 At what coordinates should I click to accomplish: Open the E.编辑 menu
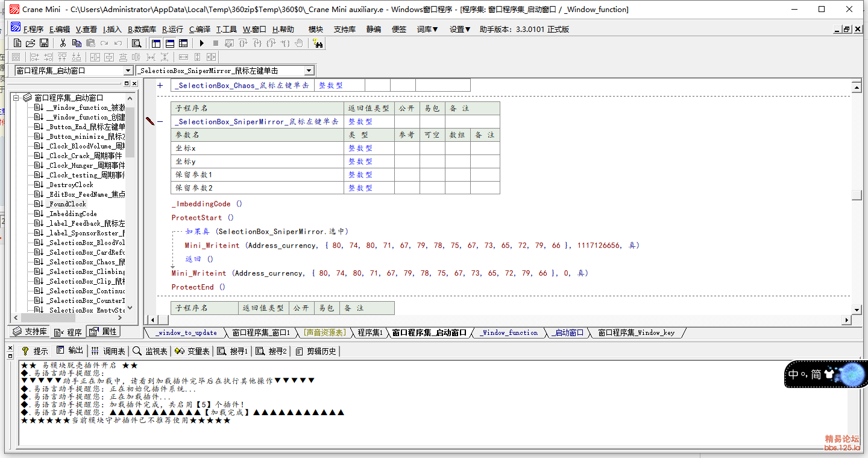(59, 29)
